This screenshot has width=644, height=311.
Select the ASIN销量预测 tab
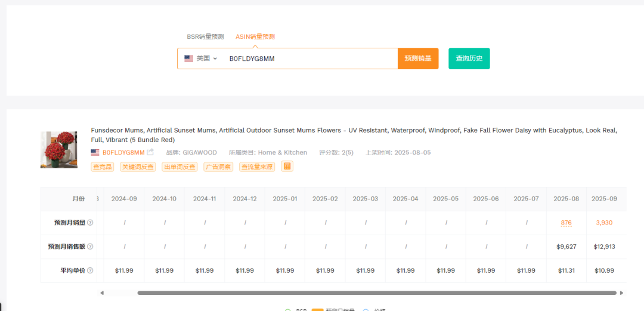[255, 36]
